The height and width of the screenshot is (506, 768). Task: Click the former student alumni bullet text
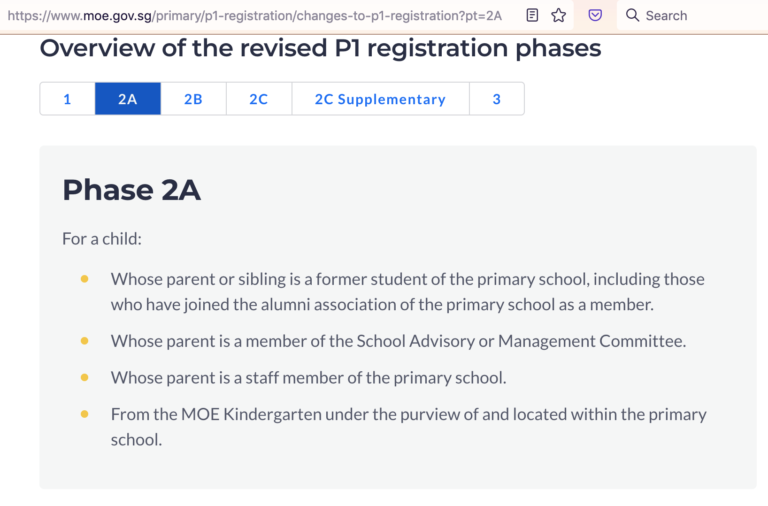[408, 291]
